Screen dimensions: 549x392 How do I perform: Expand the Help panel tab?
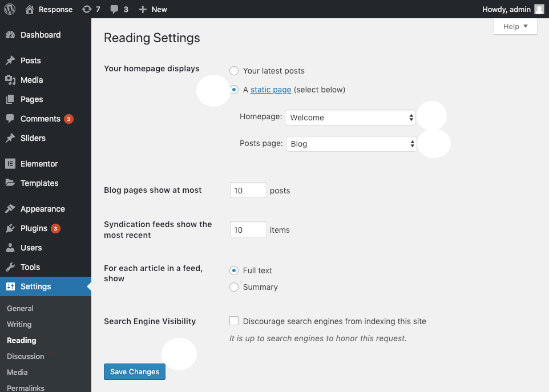pos(515,27)
